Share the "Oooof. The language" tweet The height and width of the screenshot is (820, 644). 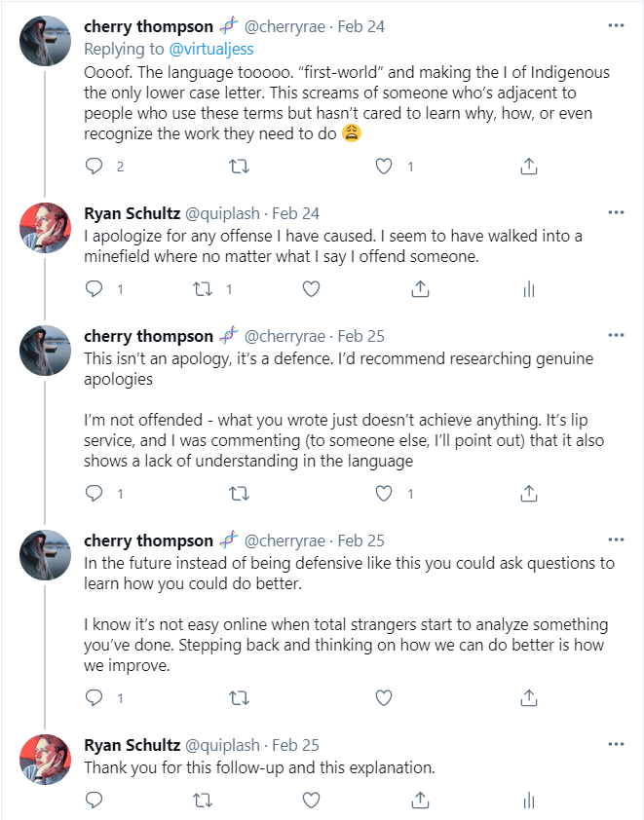(x=529, y=167)
